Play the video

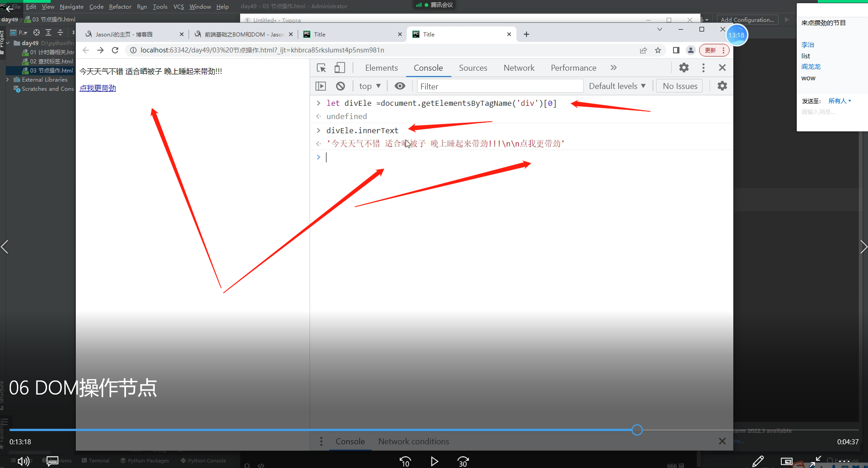coord(434,462)
